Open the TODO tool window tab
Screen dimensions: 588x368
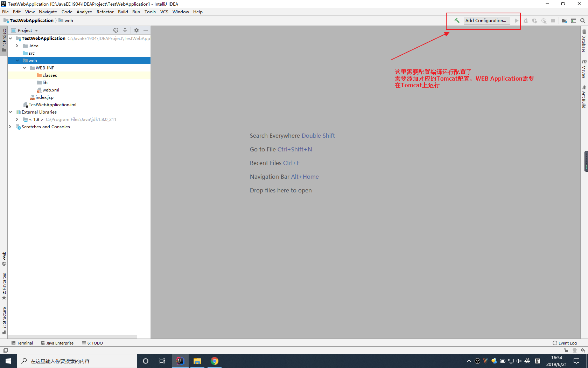[x=92, y=343]
